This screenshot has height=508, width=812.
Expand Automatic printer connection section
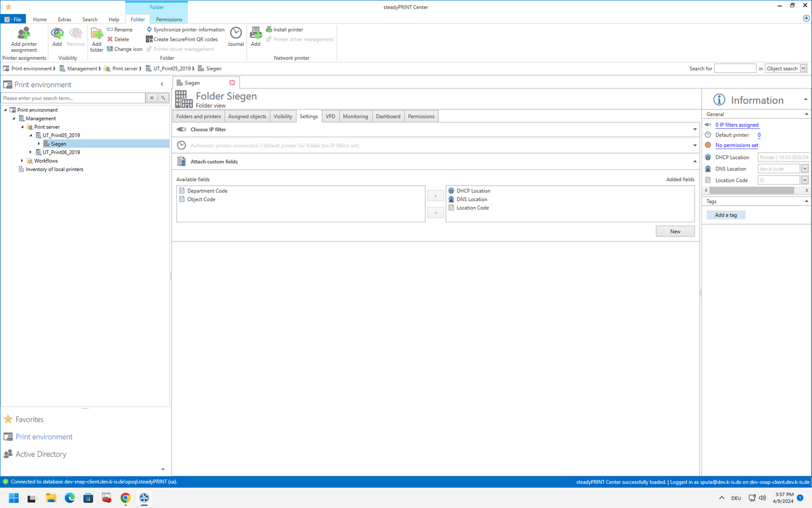pyautogui.click(x=695, y=145)
